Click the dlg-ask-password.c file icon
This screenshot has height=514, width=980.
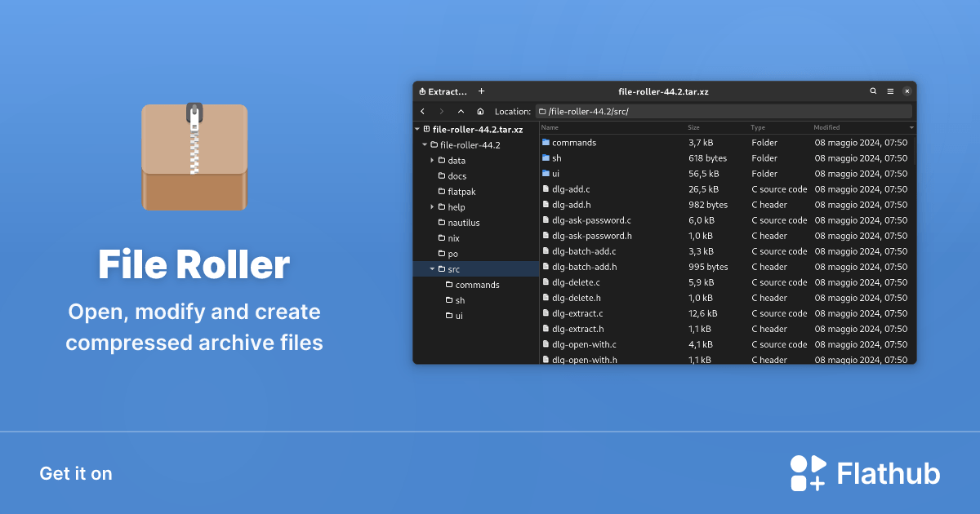(x=546, y=219)
